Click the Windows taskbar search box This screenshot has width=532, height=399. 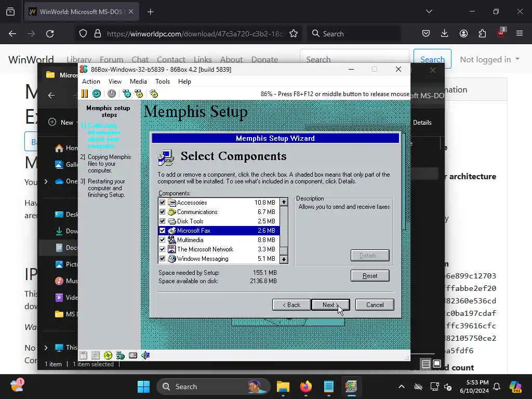(213, 387)
